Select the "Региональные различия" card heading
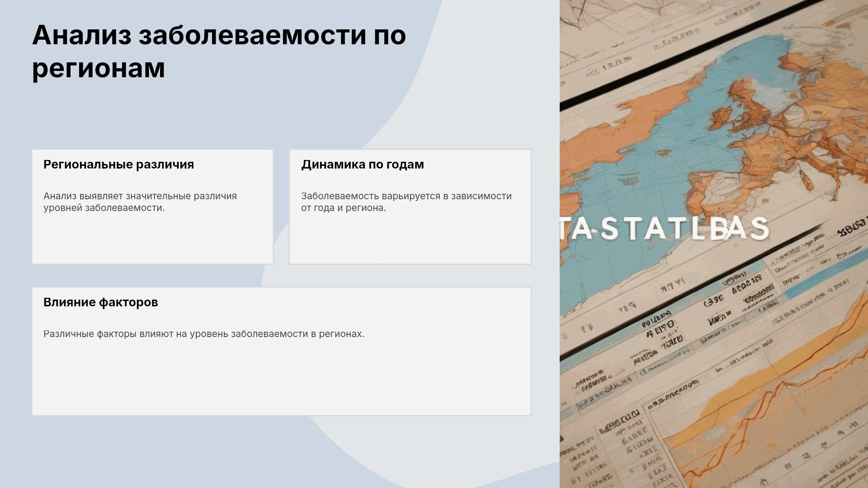 coord(118,164)
